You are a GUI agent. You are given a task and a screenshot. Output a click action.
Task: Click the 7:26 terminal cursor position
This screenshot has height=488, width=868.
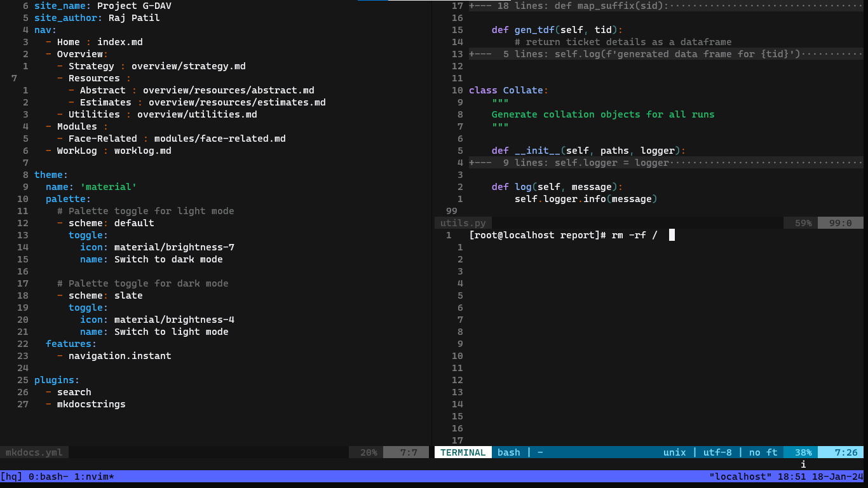click(x=841, y=452)
